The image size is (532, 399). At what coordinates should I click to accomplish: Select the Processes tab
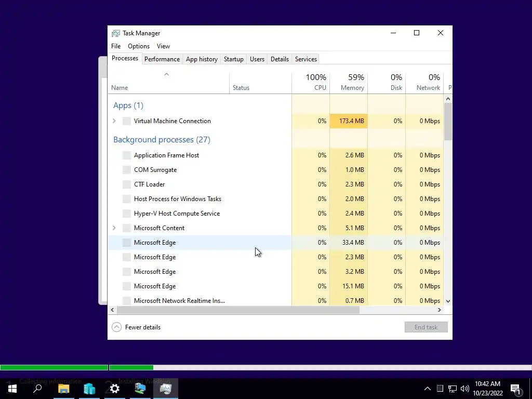[x=125, y=58]
